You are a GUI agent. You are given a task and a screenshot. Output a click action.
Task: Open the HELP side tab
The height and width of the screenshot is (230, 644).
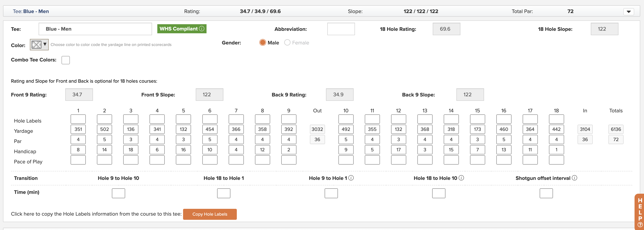640,212
